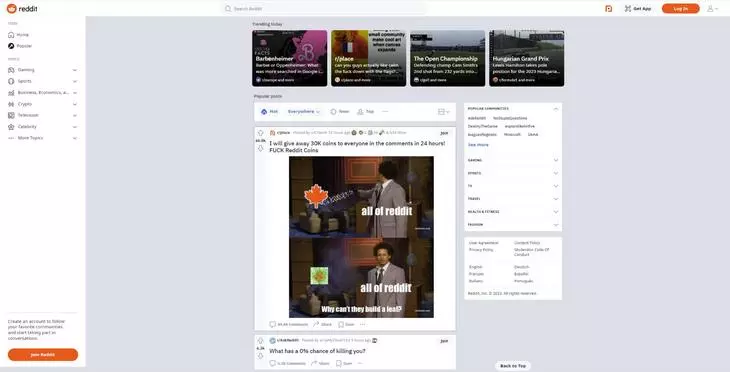
Task: Expand the TV communities section
Action: click(x=555, y=186)
